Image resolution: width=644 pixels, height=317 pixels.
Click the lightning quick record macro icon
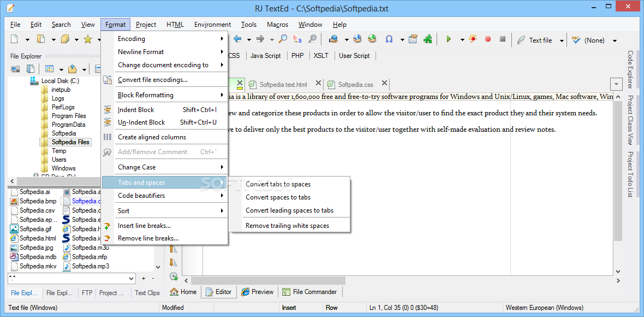(x=473, y=39)
